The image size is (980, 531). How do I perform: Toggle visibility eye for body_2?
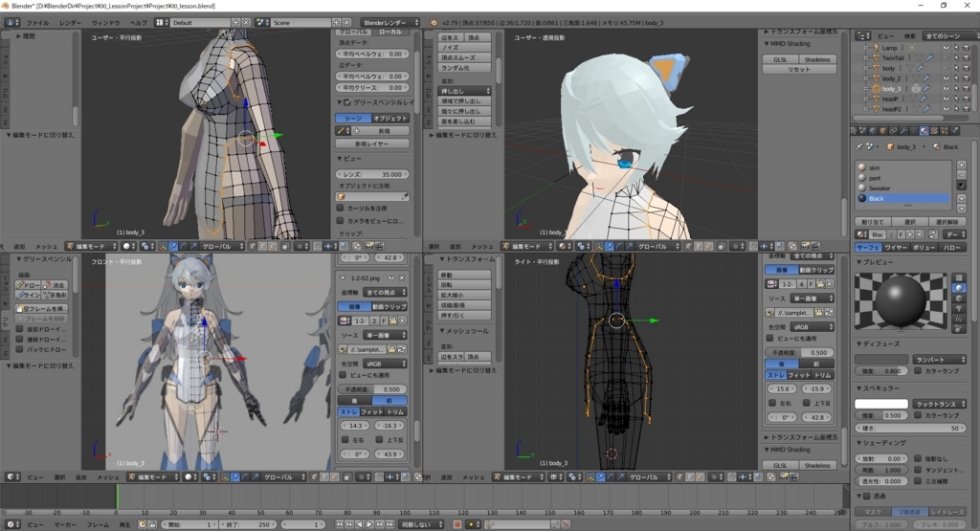[x=947, y=78]
